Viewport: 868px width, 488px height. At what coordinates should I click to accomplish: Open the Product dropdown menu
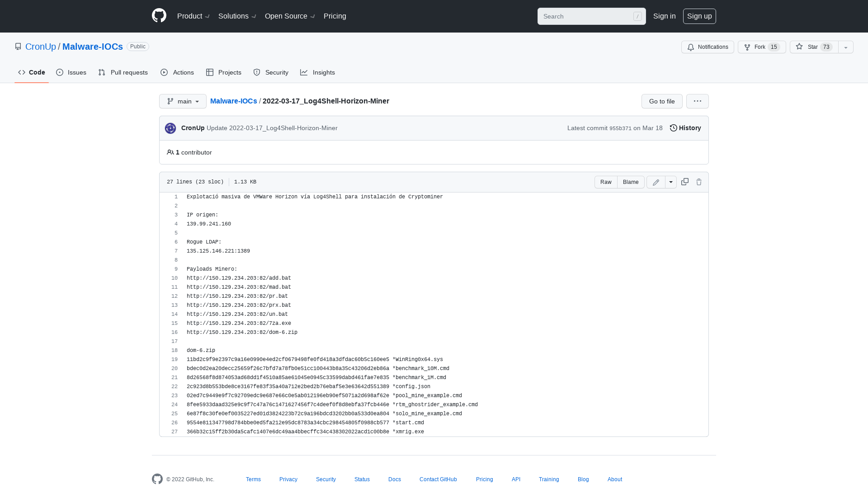(x=193, y=16)
